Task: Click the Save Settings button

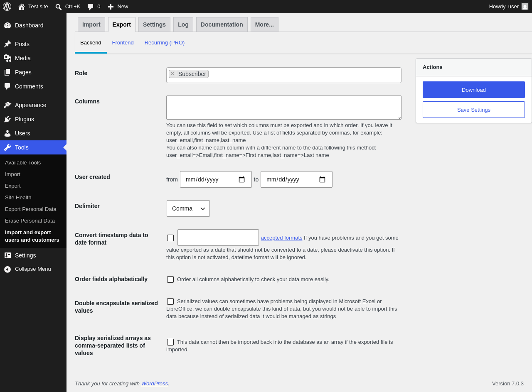Action: tap(474, 110)
